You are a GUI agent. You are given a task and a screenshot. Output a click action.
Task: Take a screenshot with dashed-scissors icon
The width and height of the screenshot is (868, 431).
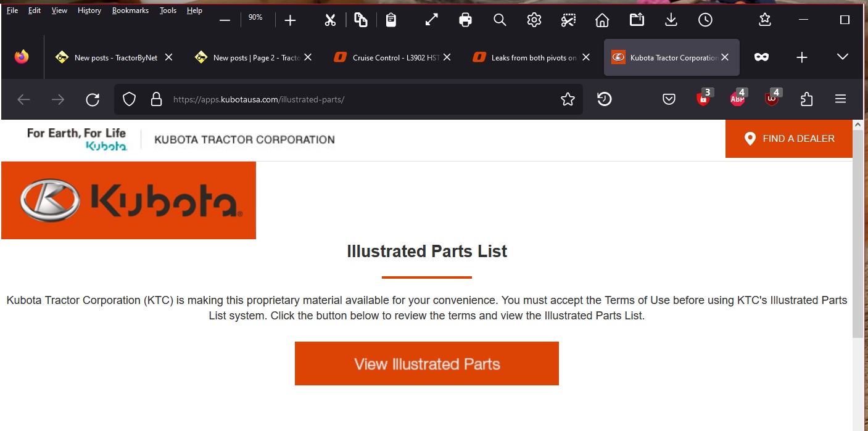coord(568,20)
